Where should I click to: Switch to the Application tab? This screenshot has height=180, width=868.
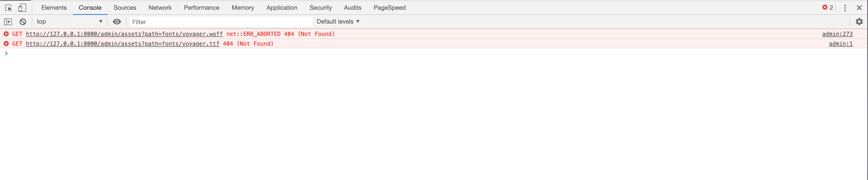pos(282,8)
